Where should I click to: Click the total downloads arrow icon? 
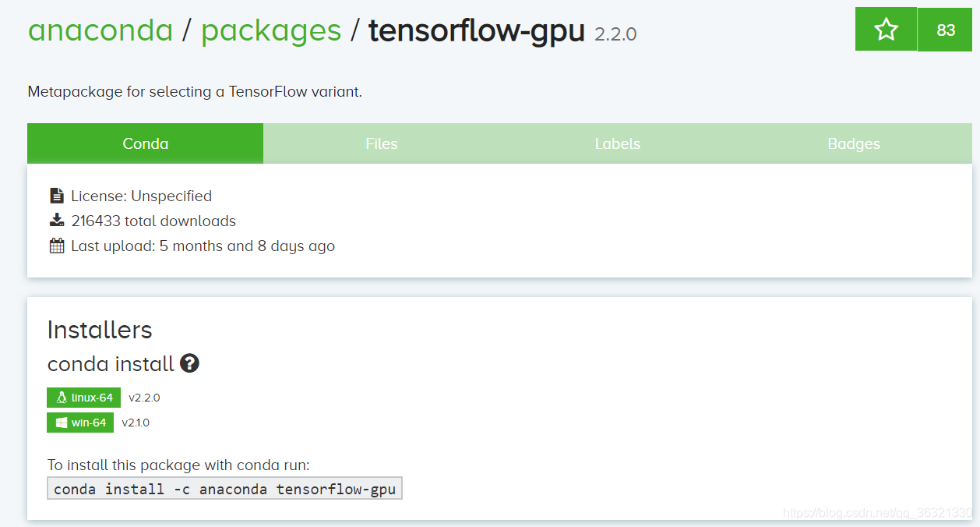click(x=56, y=221)
